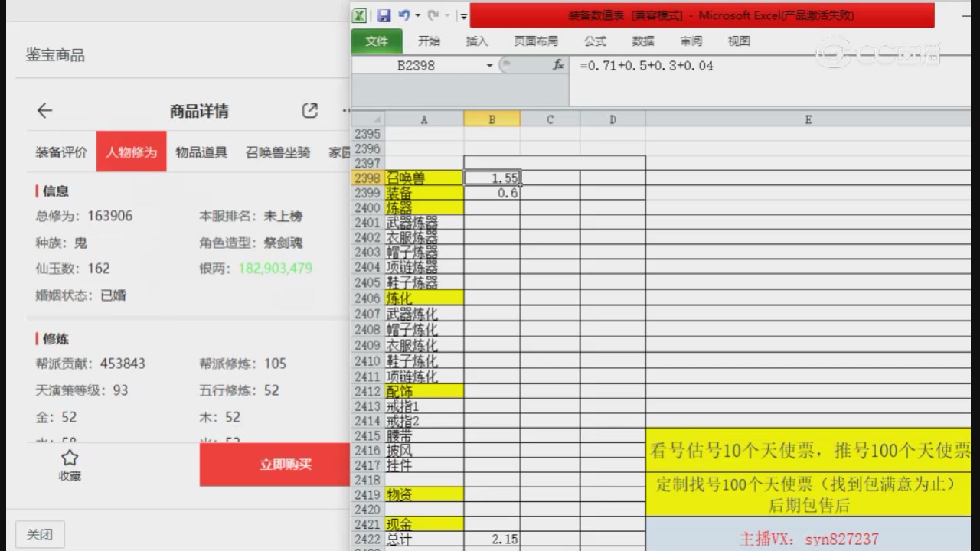Click the yellow 配饰 cell
Viewport: 980px width, 551px height.
click(424, 391)
